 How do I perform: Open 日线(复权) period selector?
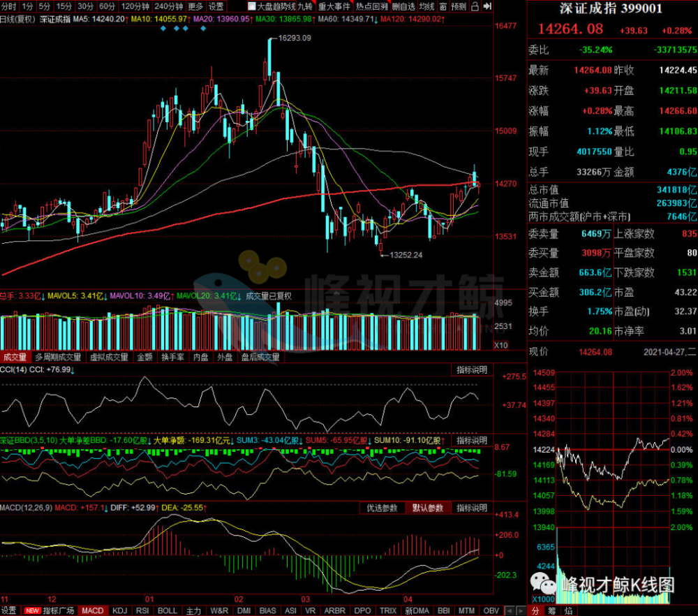pyautogui.click(x=18, y=19)
